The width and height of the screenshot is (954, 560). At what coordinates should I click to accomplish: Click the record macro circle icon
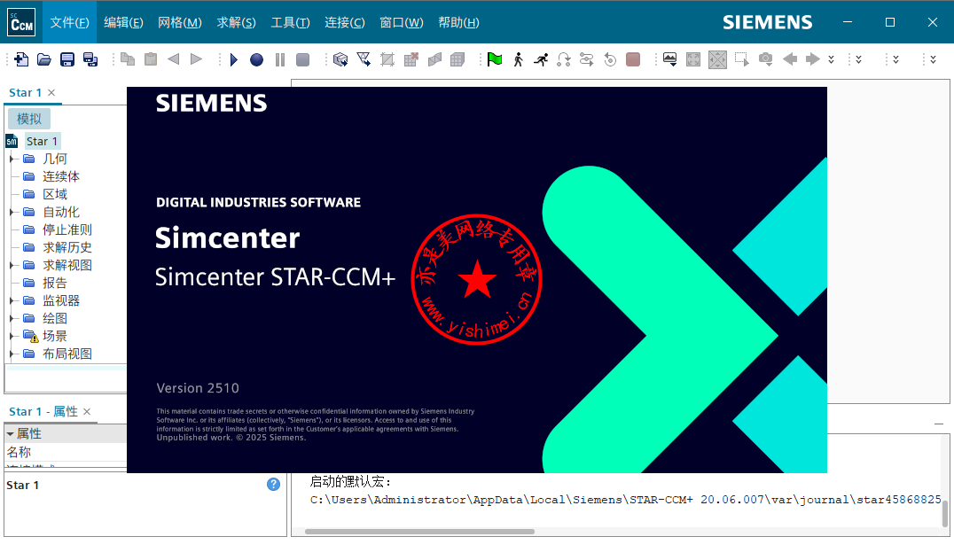coord(256,59)
